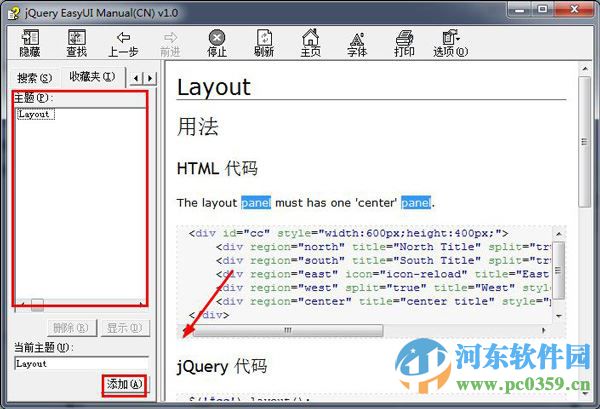Click the '用法' heading
The width and height of the screenshot is (600, 409).
click(197, 127)
